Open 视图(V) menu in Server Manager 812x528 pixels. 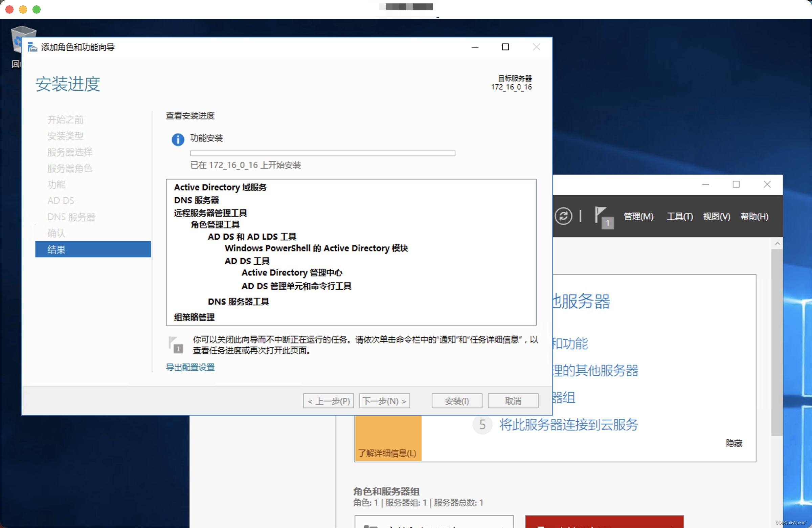point(717,216)
